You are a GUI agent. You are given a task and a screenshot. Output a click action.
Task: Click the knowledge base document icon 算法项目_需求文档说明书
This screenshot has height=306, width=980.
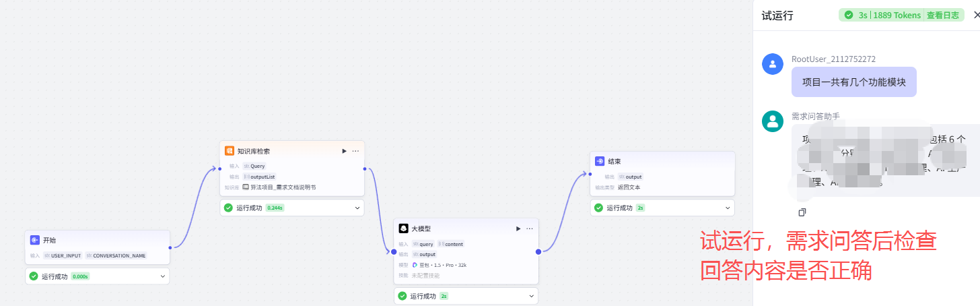click(x=246, y=187)
